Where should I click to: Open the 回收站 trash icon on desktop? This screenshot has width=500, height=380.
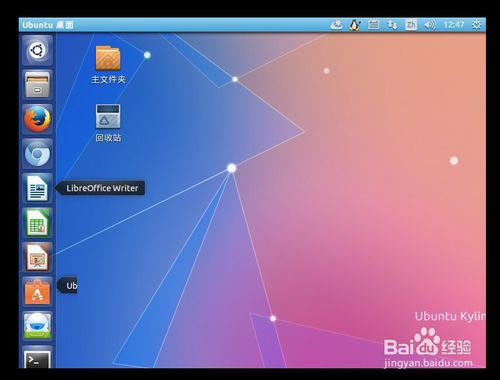tap(108, 116)
